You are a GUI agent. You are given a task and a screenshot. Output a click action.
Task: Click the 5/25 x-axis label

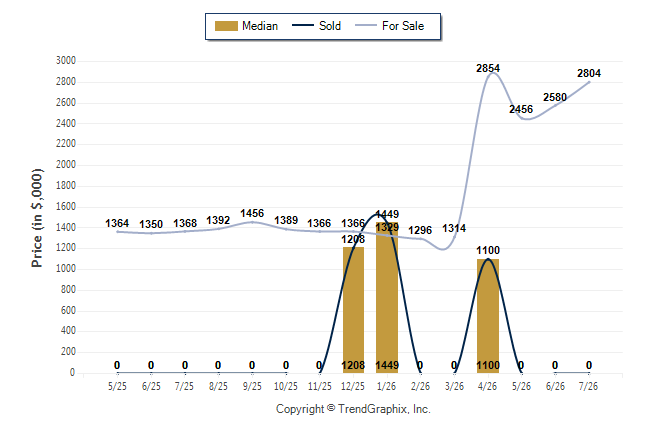[x=117, y=386]
